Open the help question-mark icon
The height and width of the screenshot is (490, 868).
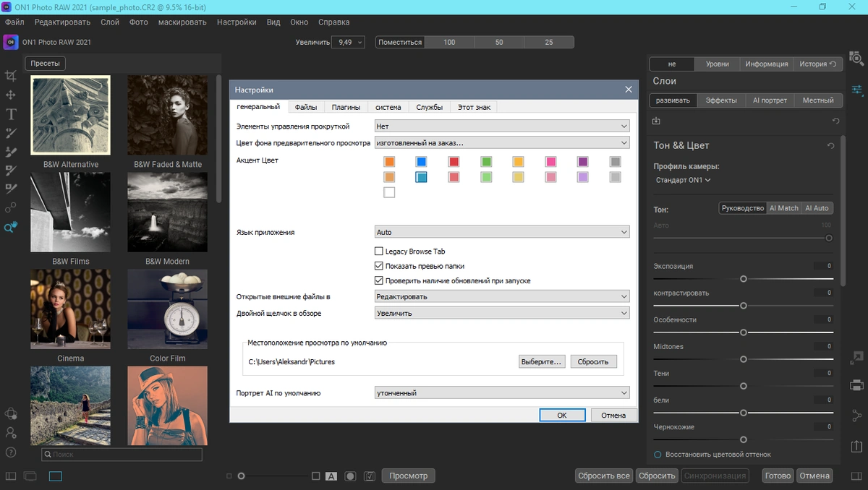(11, 452)
